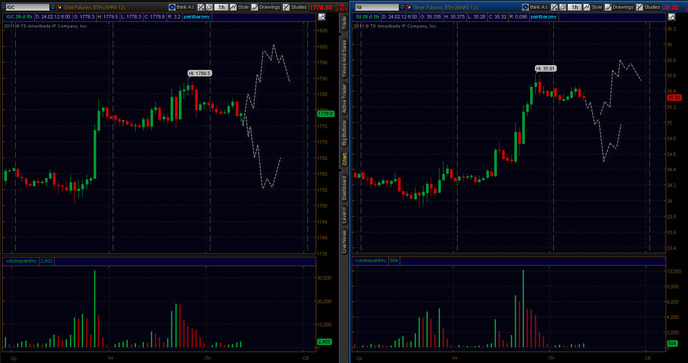Open Studies on the silver chart

click(649, 7)
